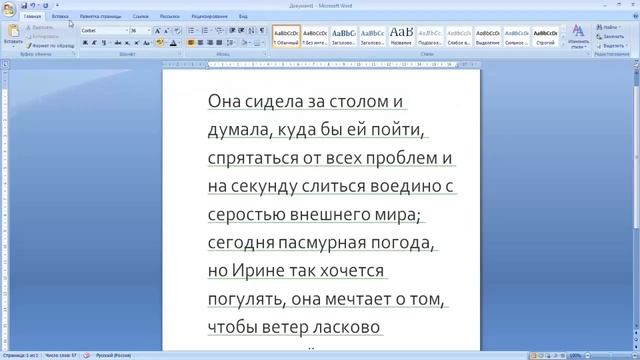Expand the styles gallery More arrow
Viewport: 640px width, 360px height.
[563, 44]
